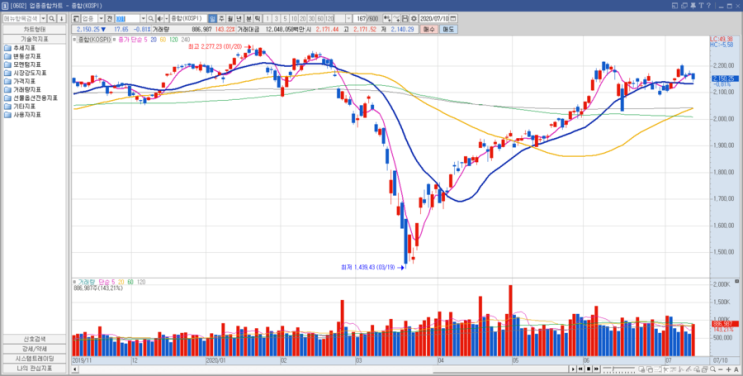Click the index code input field
743x376 pixels.
[x=127, y=18]
